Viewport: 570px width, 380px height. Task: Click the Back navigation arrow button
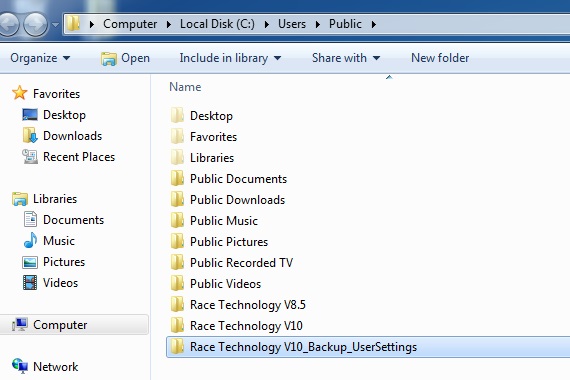tap(8, 24)
